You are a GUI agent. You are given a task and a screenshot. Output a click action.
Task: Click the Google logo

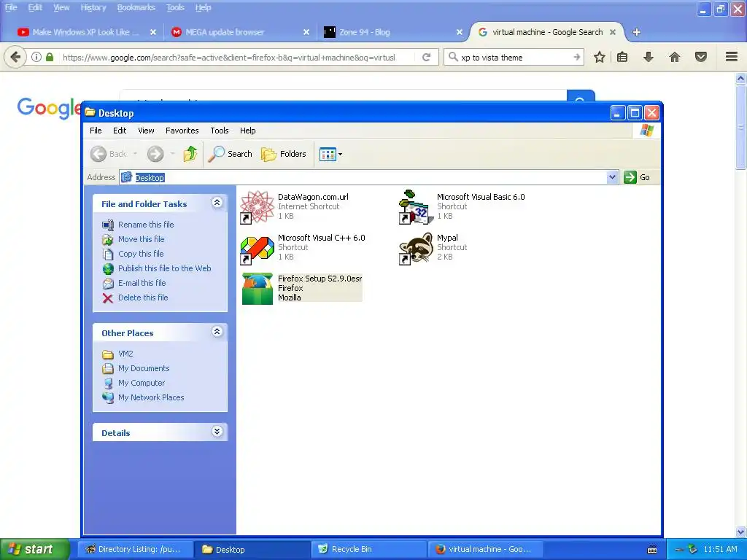pyautogui.click(x=49, y=108)
